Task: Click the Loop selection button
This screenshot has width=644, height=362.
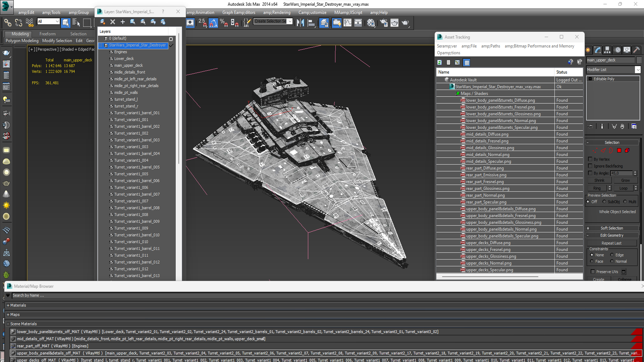Action: [x=623, y=188]
